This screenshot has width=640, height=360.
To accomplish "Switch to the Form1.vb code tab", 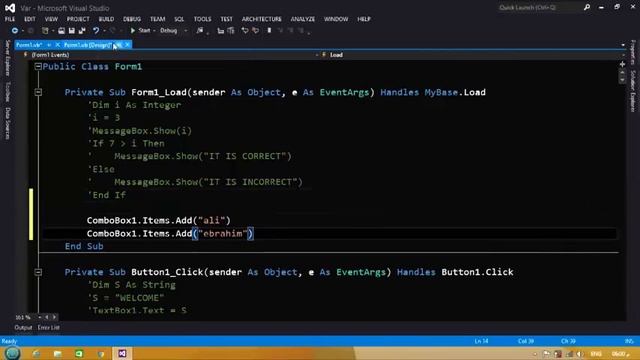I will pyautogui.click(x=29, y=45).
